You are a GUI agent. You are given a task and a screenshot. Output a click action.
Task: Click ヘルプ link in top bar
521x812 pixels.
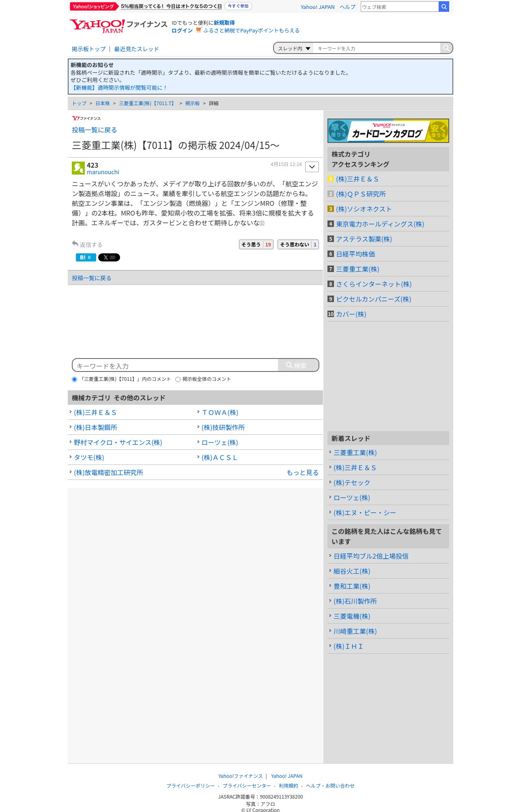(x=347, y=7)
